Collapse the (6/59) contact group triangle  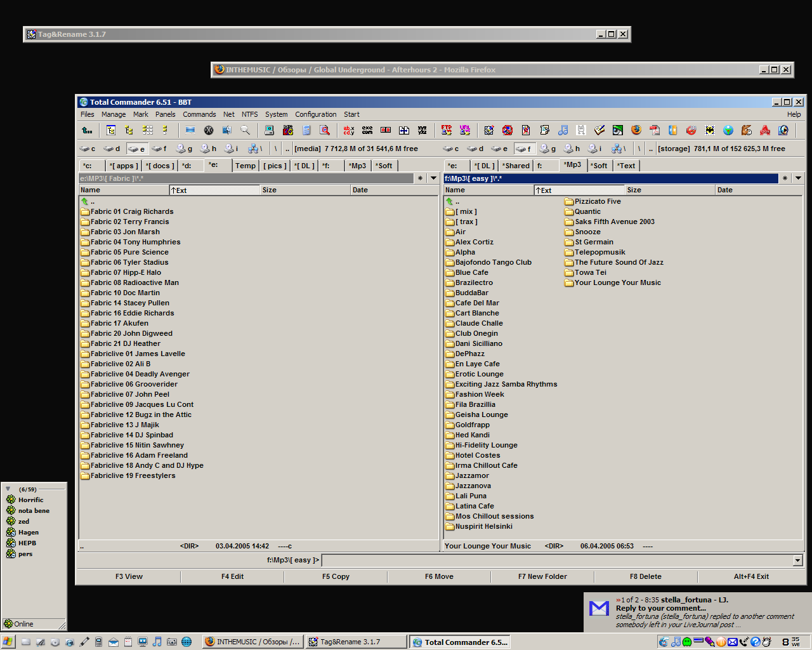(x=8, y=489)
